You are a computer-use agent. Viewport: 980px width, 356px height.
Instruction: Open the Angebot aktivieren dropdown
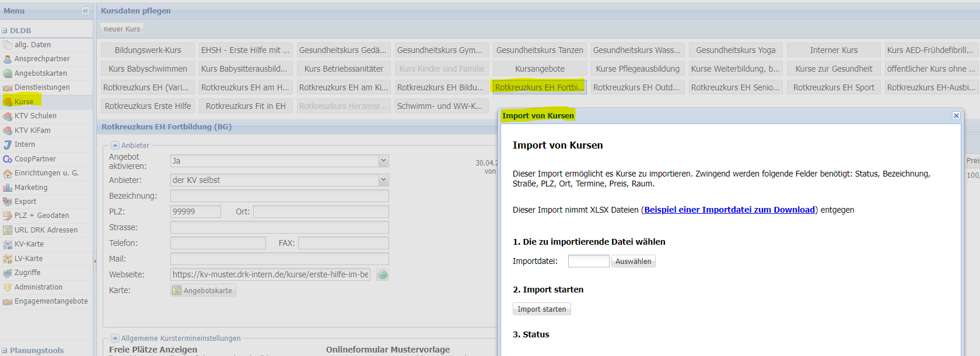383,161
